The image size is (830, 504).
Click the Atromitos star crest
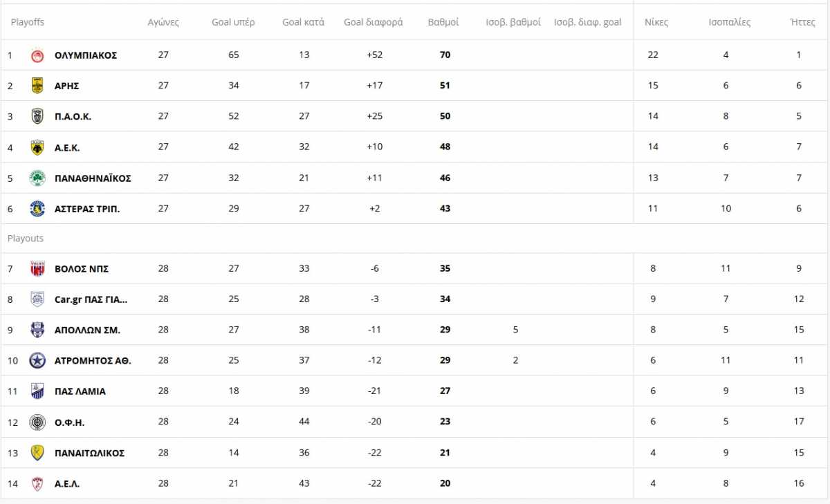coord(37,360)
